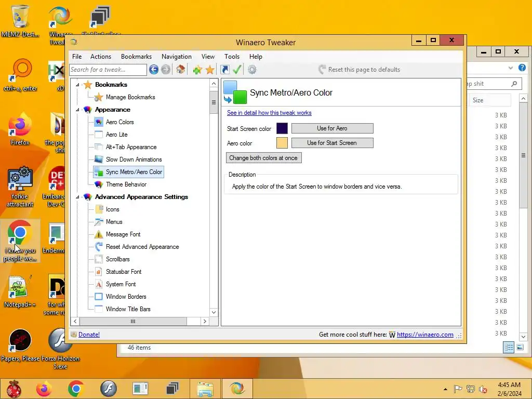This screenshot has height=399, width=532.
Task: Click the green checkmark toolbar icon
Action: click(237, 70)
